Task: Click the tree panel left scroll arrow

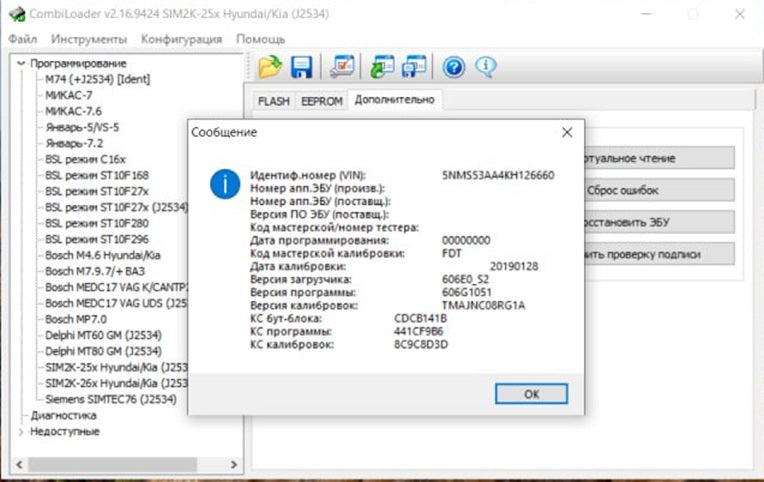Action: coord(19,464)
